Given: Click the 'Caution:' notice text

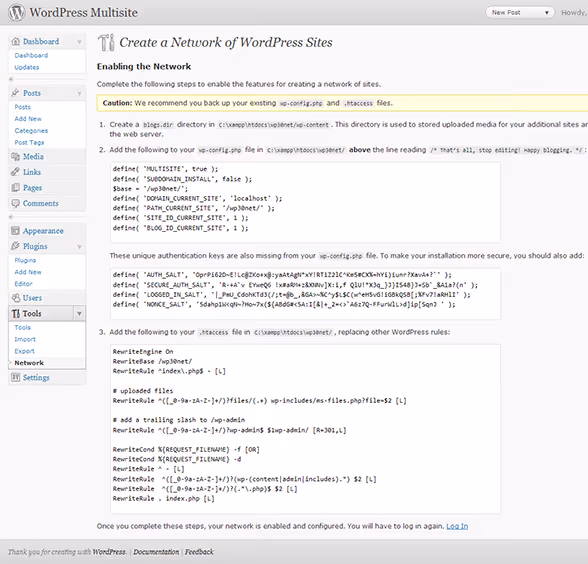Looking at the screenshot, I should coord(117,103).
